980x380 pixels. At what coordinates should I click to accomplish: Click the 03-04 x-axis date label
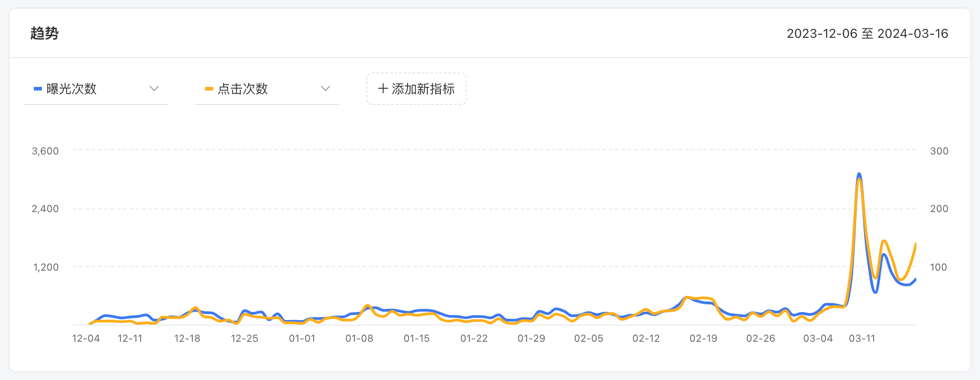(818, 339)
